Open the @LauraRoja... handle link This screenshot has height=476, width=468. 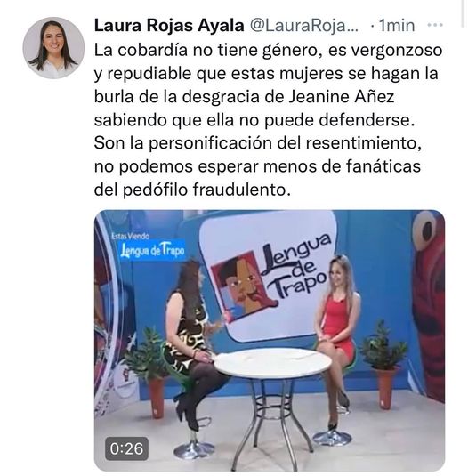304,26
